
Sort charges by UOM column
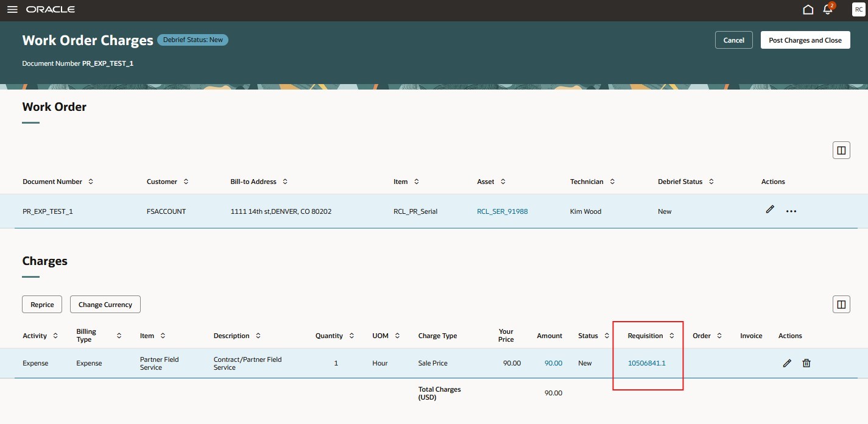(x=397, y=336)
